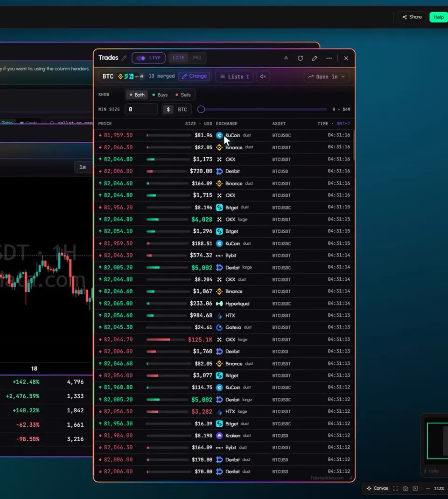Image resolution: width=448 pixels, height=499 pixels.
Task: Sort by the PRICE column header
Action: click(x=105, y=124)
